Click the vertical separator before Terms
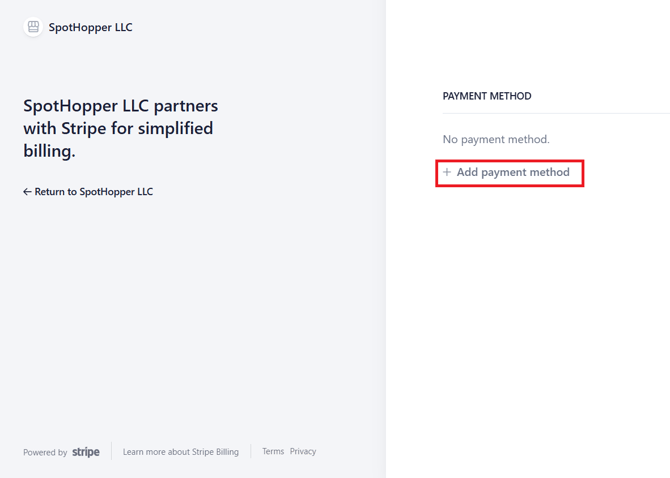Screen dimensions: 670x478 [x=251, y=452]
